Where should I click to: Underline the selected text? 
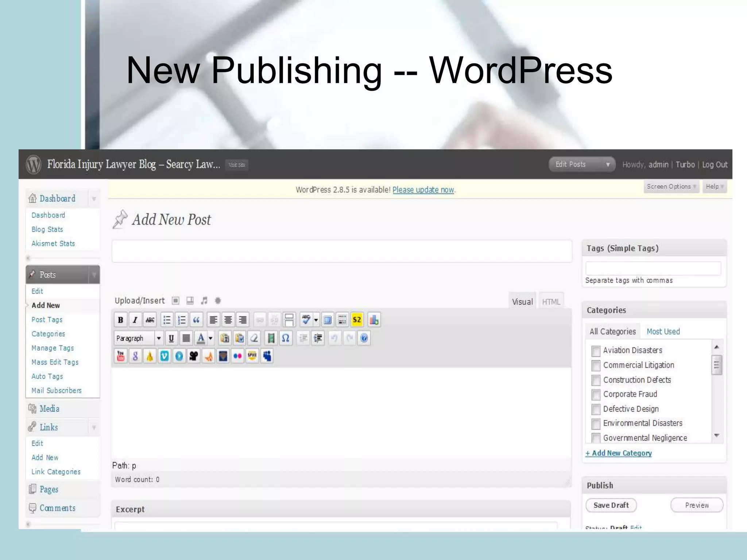pos(171,338)
